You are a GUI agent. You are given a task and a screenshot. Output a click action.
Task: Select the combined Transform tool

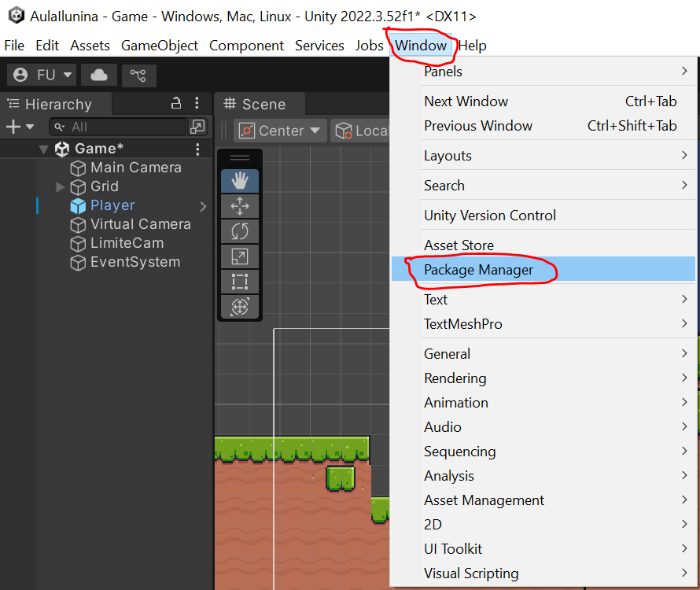coord(239,307)
